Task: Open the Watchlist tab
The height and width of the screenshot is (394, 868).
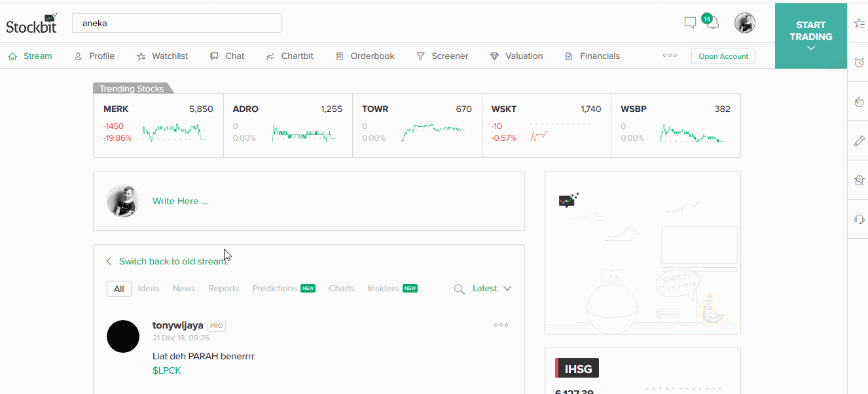Action: tap(162, 56)
